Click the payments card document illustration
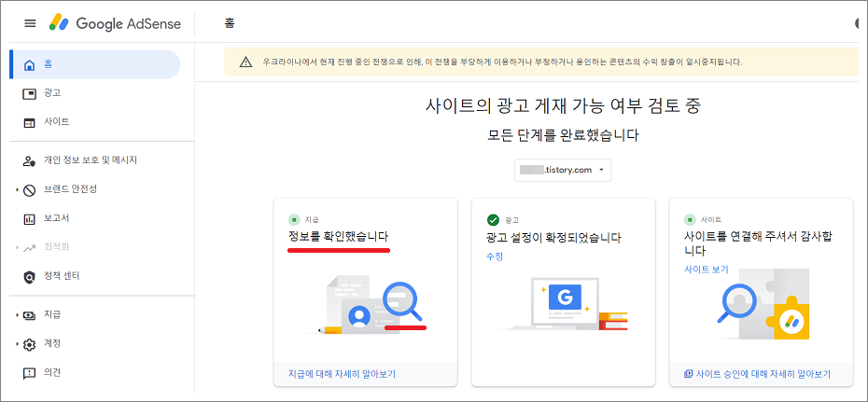868x402 pixels. pyautogui.click(x=365, y=307)
